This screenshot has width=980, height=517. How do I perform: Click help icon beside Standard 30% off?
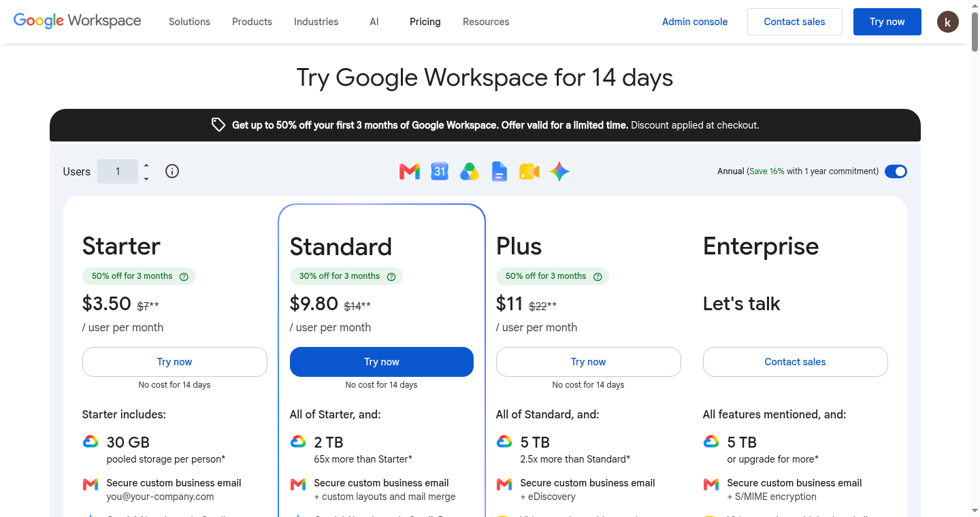391,277
